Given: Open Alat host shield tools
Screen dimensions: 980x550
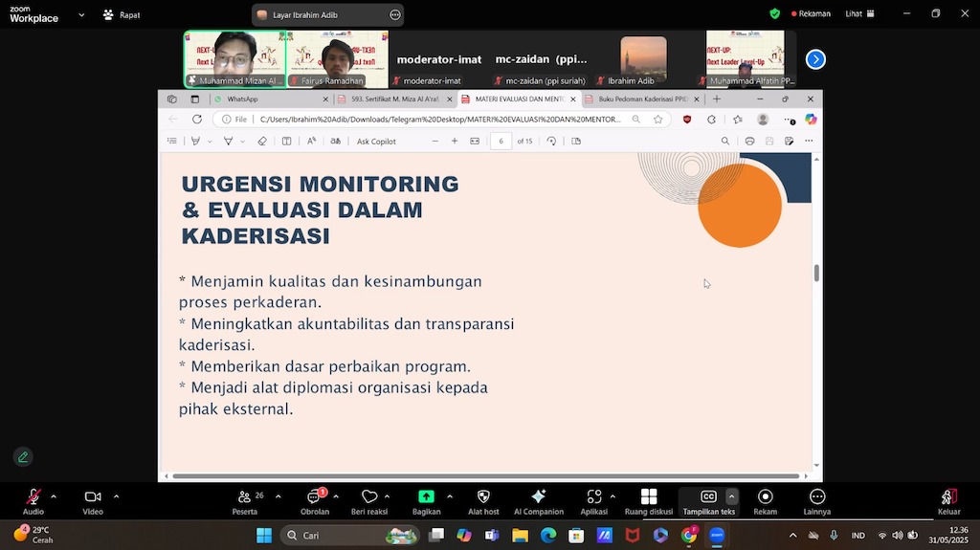Looking at the screenshot, I should pyautogui.click(x=483, y=496).
